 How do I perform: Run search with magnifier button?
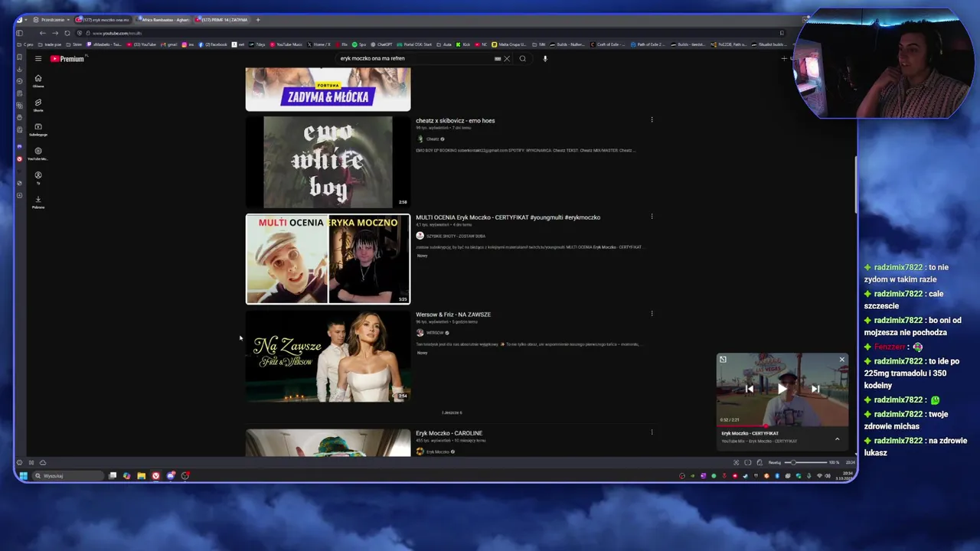[523, 58]
